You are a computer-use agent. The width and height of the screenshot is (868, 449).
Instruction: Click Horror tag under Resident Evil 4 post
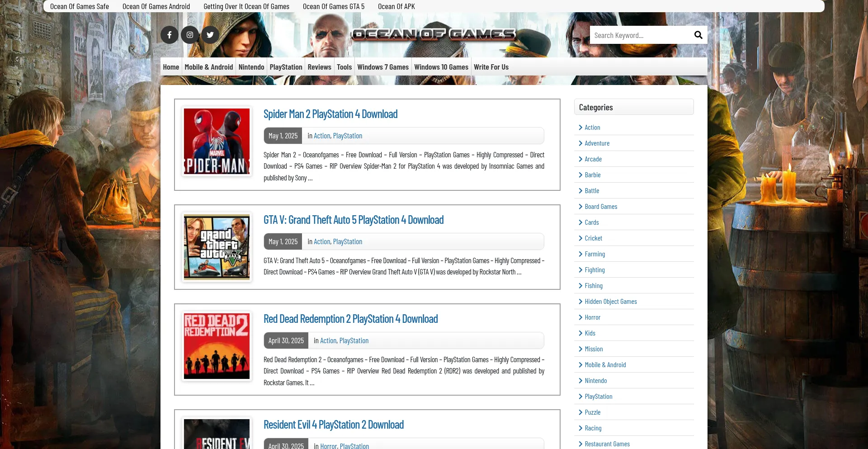[328, 446]
